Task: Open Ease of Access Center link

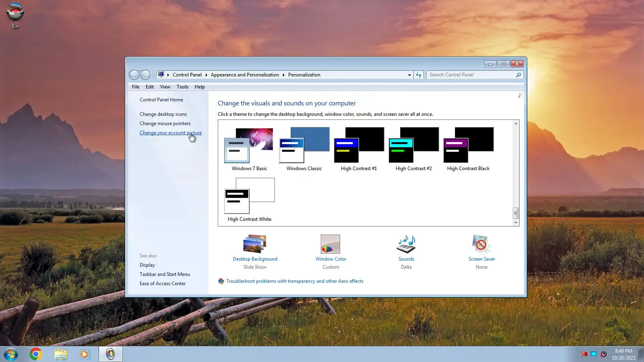Action: (x=163, y=284)
